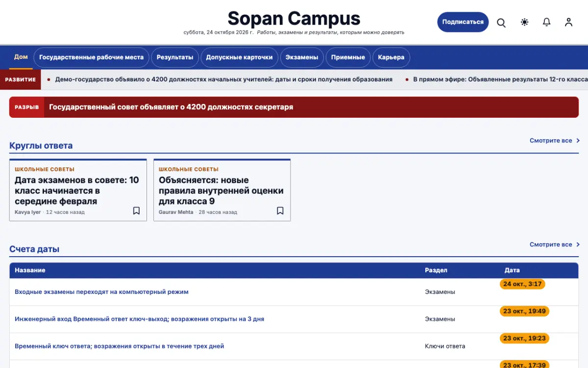The image size is (588, 368).
Task: Click the '24 окт., 3:17' date badge
Action: 522,284
